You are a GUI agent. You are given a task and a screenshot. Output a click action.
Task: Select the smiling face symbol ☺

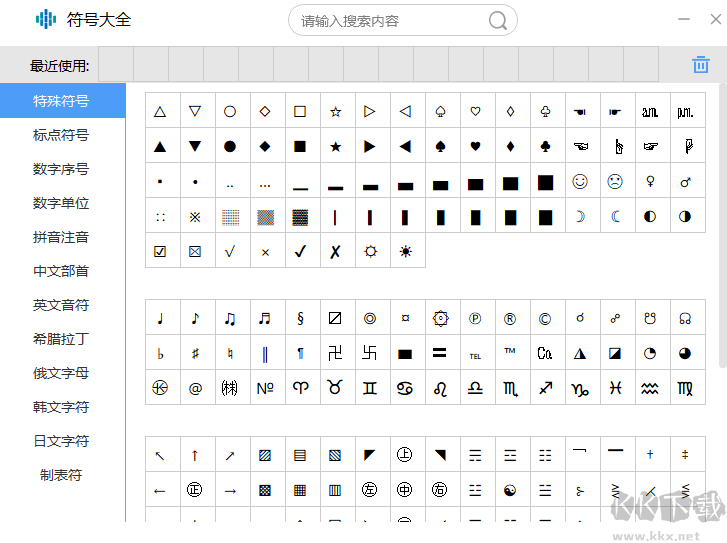580,181
